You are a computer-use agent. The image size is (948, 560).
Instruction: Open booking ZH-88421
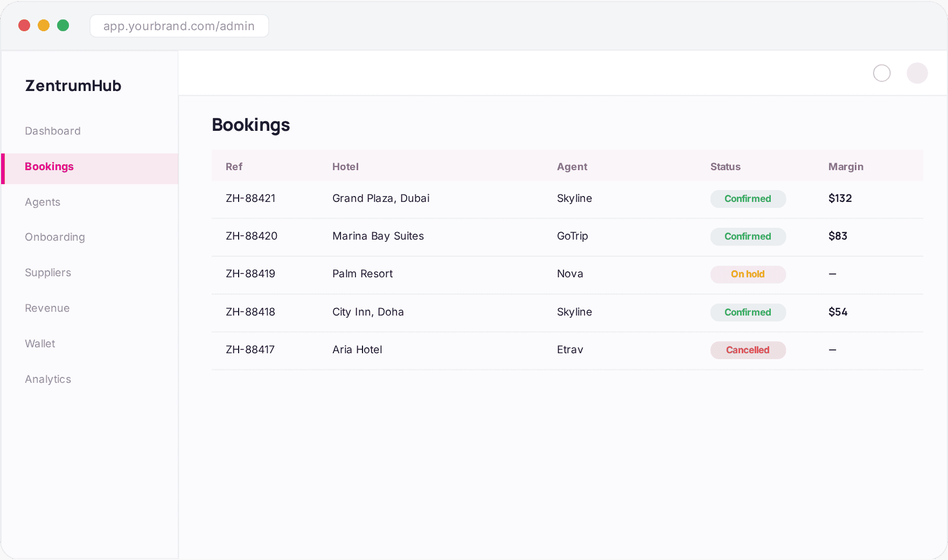[x=250, y=198]
